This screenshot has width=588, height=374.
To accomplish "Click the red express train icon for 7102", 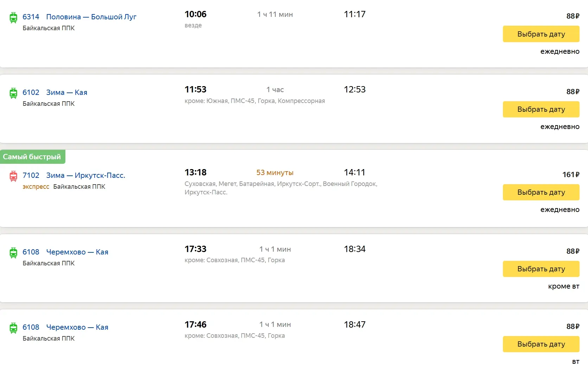I will point(13,176).
